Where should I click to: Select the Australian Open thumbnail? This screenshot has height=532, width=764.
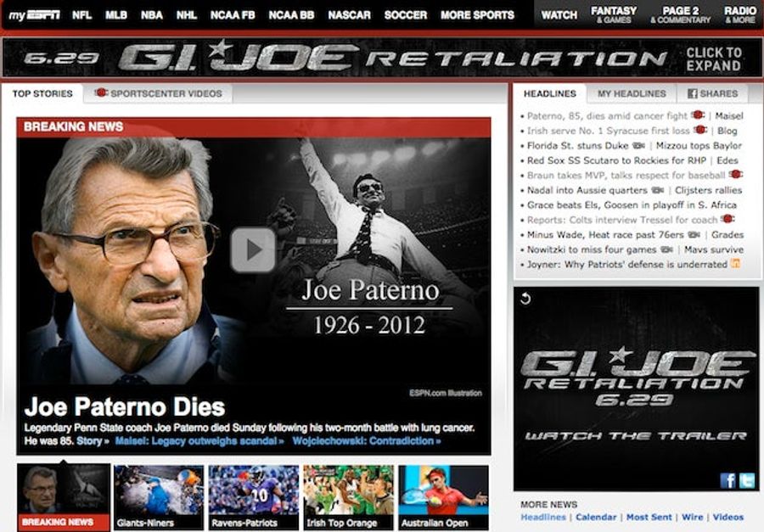443,497
